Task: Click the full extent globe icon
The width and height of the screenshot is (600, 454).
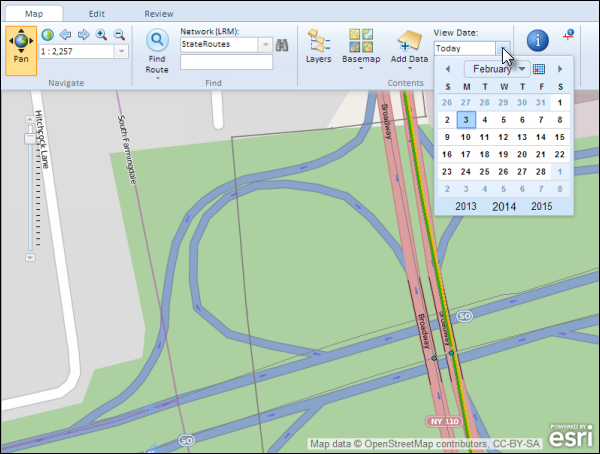Action: click(x=48, y=34)
